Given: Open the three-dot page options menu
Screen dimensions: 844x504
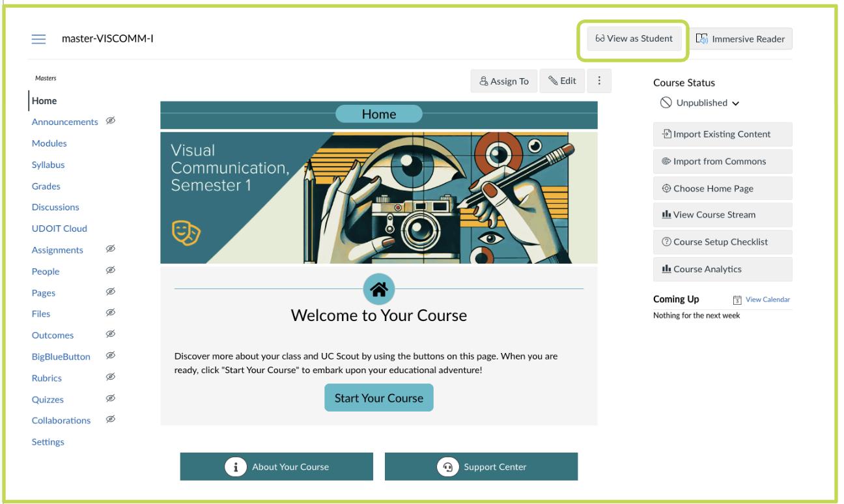Looking at the screenshot, I should (x=599, y=81).
